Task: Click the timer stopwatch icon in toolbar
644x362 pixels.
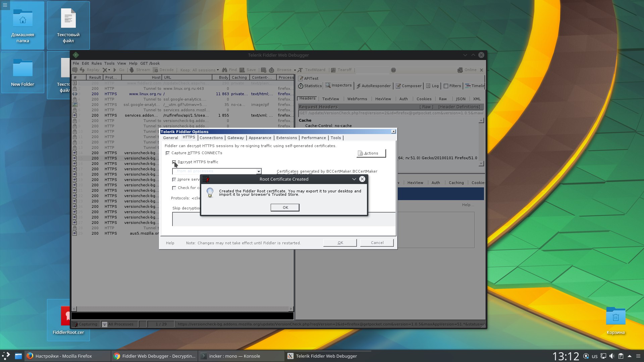Action: (272, 70)
